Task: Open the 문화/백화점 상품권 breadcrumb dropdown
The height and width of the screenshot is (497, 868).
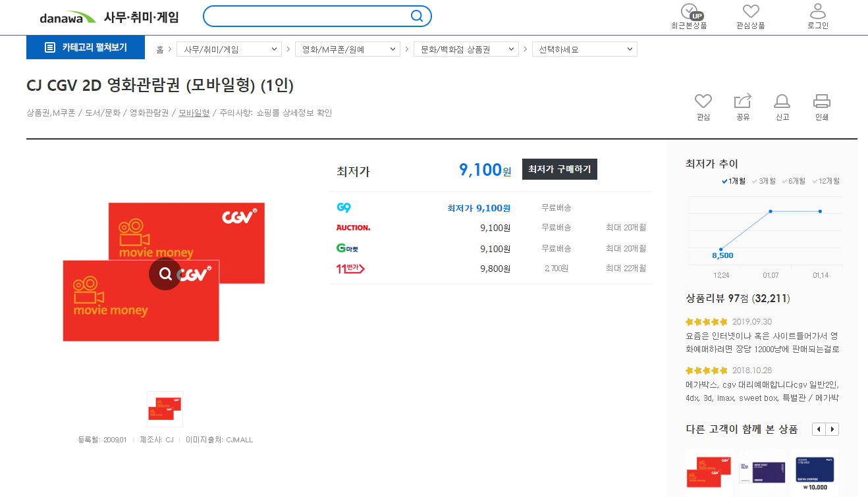Action: 466,49
